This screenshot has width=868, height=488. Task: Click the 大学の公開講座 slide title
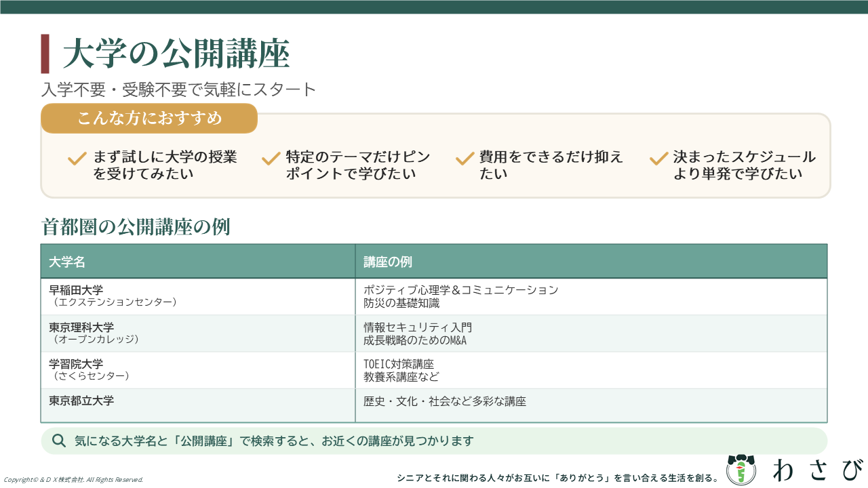click(176, 54)
